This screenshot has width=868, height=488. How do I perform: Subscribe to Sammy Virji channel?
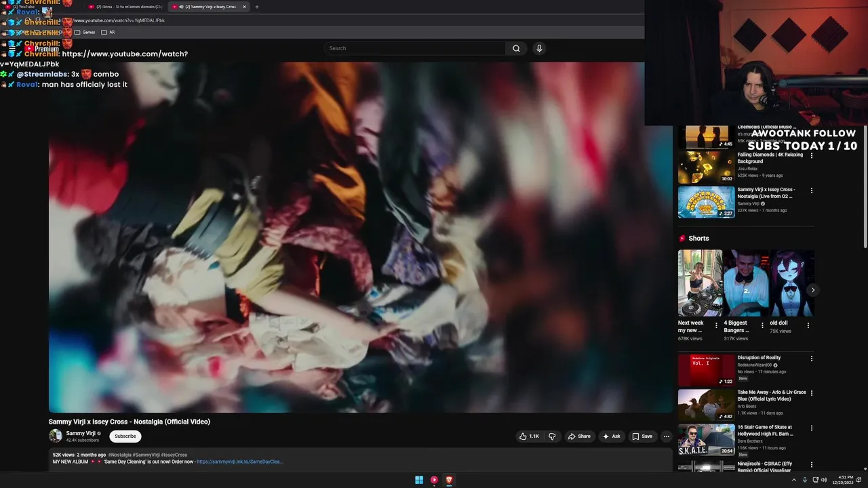coord(125,436)
